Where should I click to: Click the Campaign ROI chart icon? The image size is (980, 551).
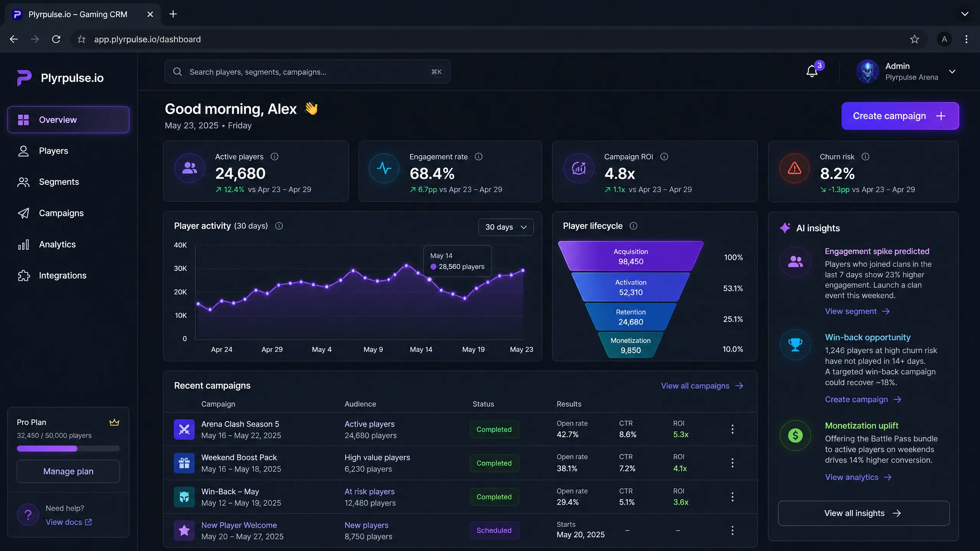(x=579, y=168)
